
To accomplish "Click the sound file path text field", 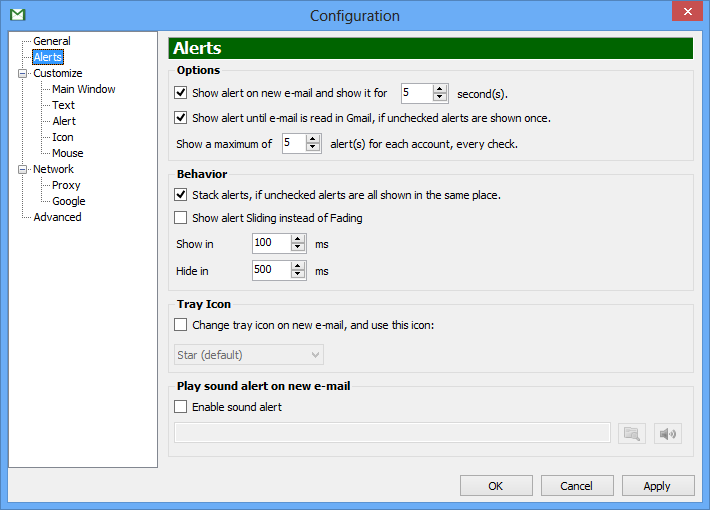I will 392,433.
